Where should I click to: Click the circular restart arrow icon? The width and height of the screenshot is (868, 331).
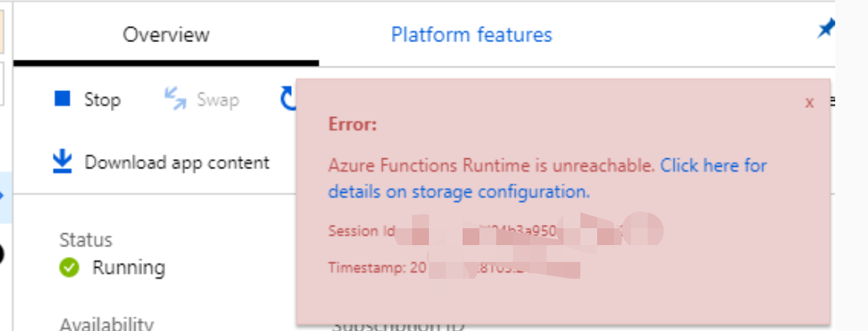(288, 99)
